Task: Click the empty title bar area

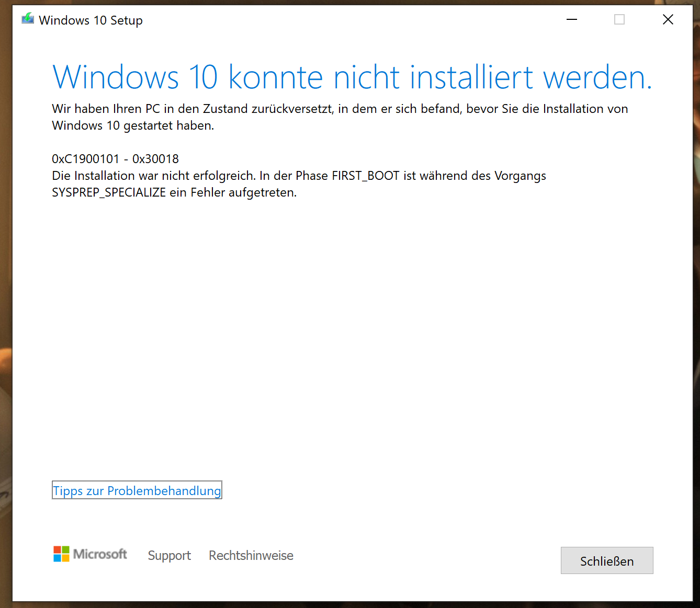Action: [x=345, y=19]
